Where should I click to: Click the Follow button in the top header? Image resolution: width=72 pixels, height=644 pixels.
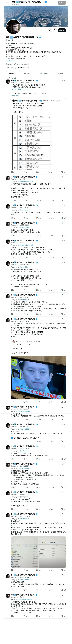click(x=62, y=3)
